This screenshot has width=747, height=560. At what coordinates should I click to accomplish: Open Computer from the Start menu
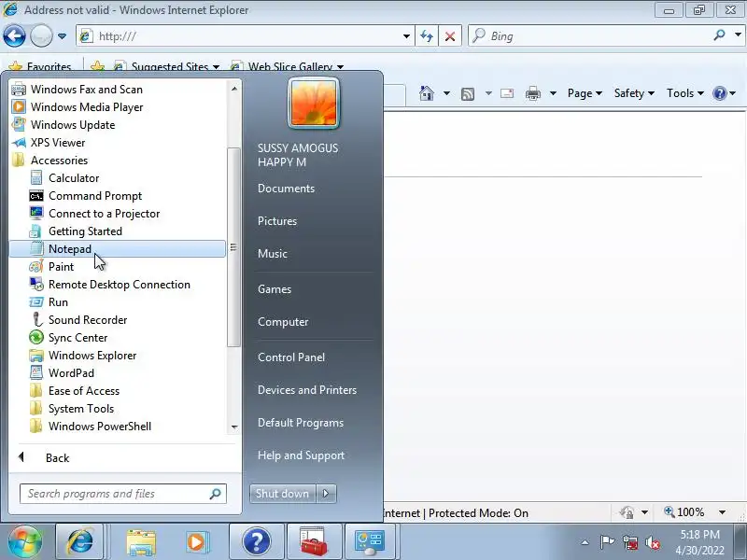coord(283,322)
